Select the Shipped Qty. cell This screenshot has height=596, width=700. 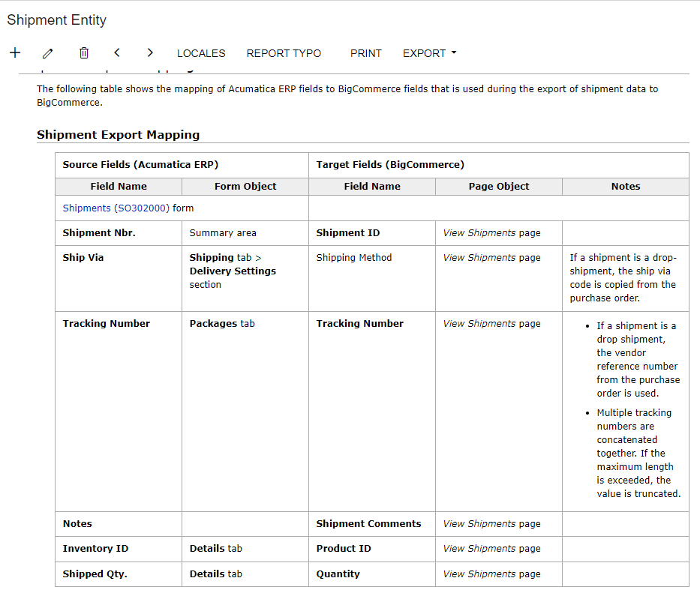(x=119, y=574)
